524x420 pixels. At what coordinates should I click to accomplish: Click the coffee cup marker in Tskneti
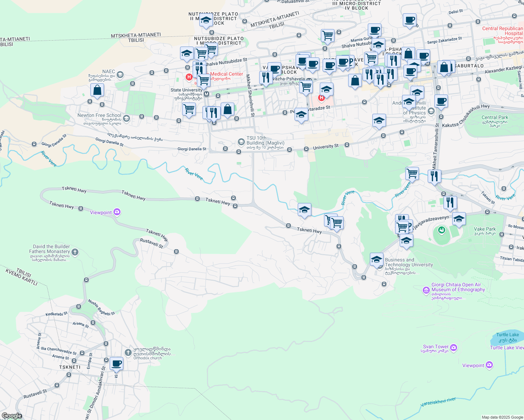click(116, 364)
